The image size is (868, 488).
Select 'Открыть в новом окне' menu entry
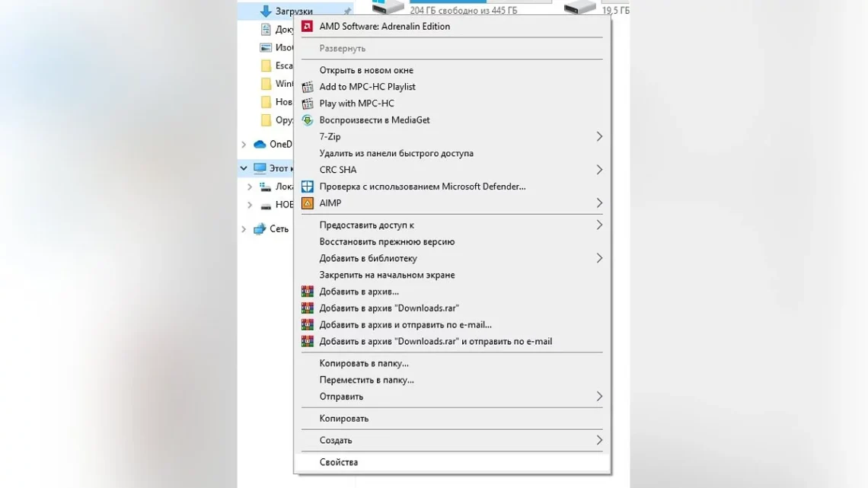click(x=365, y=70)
